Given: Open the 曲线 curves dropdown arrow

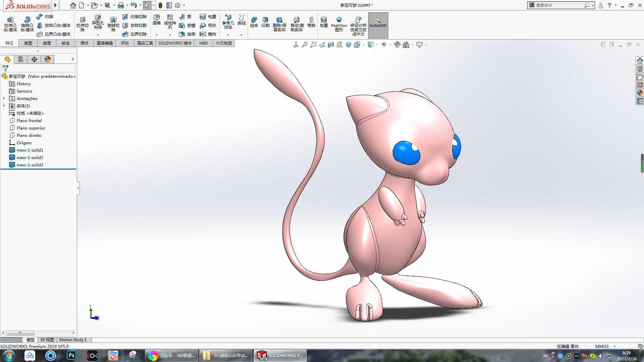Looking at the screenshot, I should [x=241, y=35].
